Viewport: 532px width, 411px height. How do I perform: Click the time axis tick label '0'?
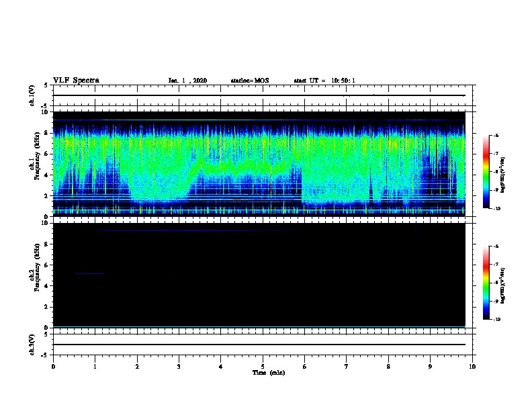point(53,367)
